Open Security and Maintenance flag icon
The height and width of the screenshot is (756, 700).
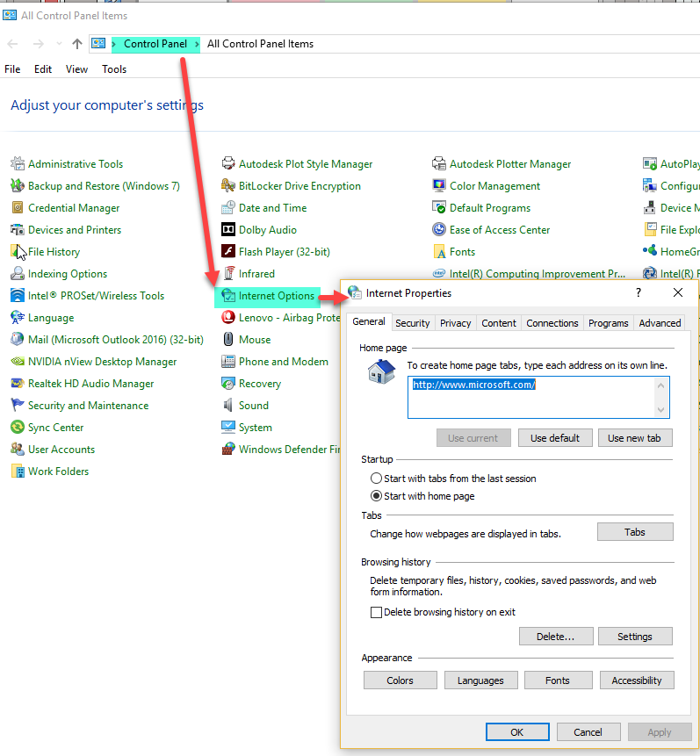point(18,405)
